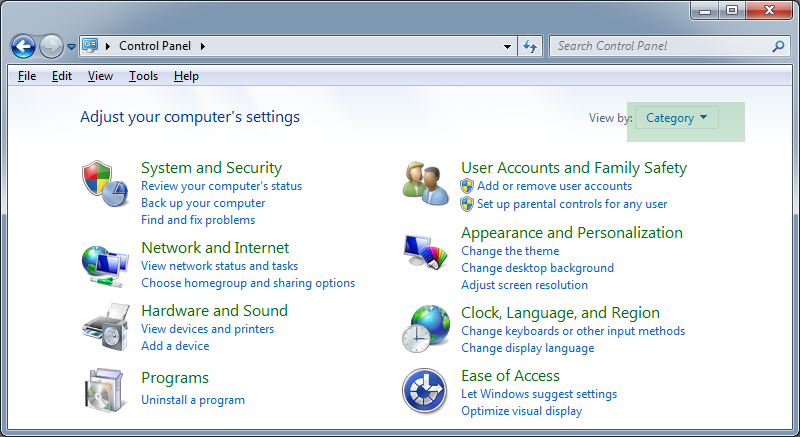Open the recent pages dropdown near Back button

(71, 46)
